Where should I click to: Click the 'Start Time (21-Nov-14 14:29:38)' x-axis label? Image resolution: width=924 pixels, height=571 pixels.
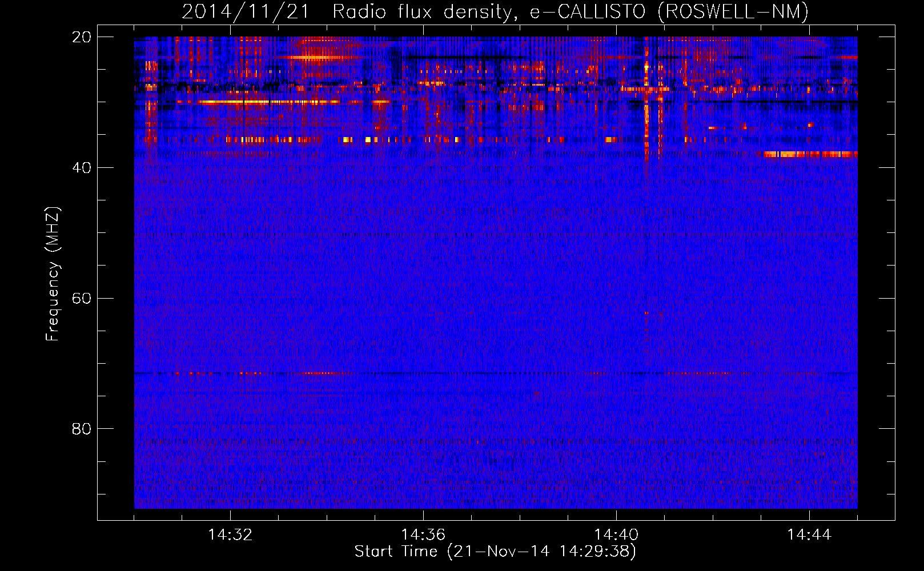point(495,552)
